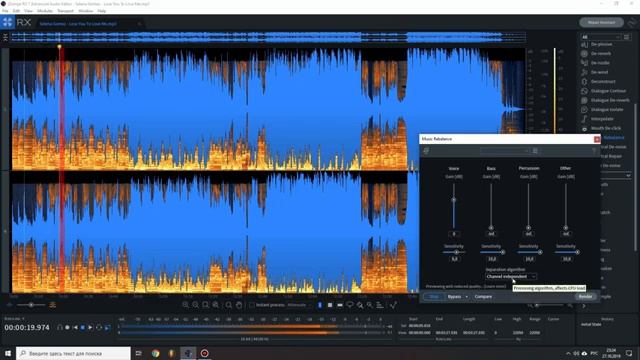This screenshot has height=360, width=640.
Task: Open the Edit menu
Action: click(x=16, y=11)
